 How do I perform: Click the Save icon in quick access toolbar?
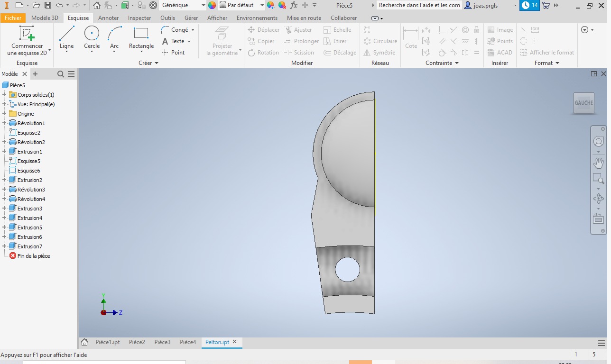click(x=48, y=5)
